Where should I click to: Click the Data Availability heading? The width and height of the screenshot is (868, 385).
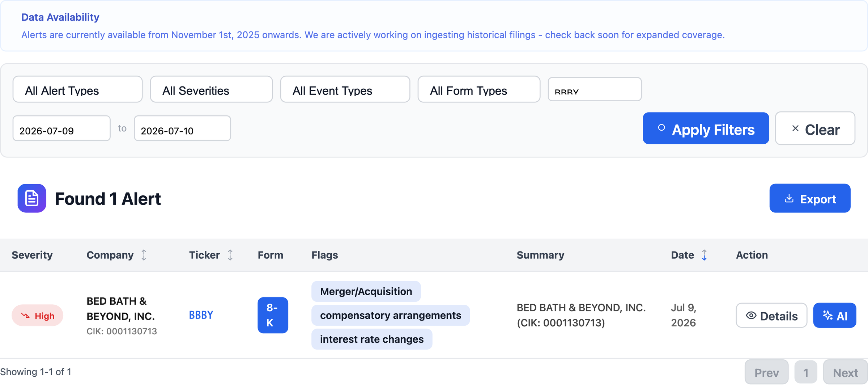(x=60, y=17)
